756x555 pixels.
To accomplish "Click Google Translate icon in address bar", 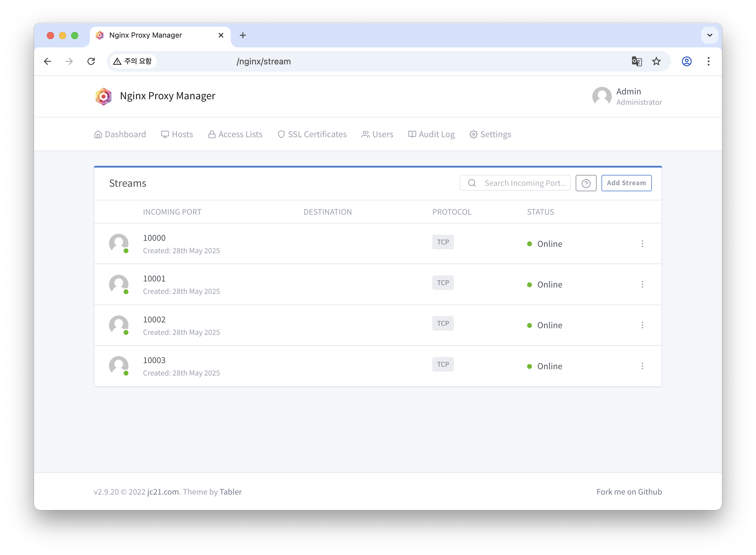I will (636, 61).
